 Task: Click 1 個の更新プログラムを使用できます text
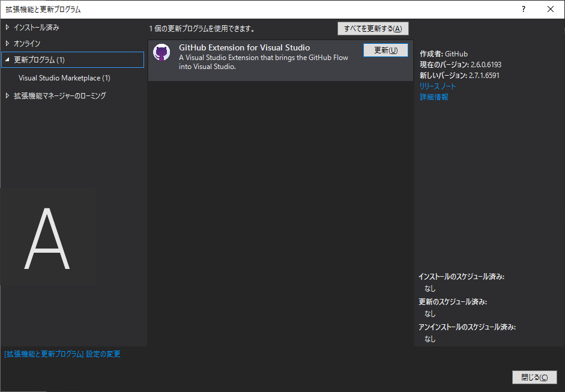click(x=202, y=28)
